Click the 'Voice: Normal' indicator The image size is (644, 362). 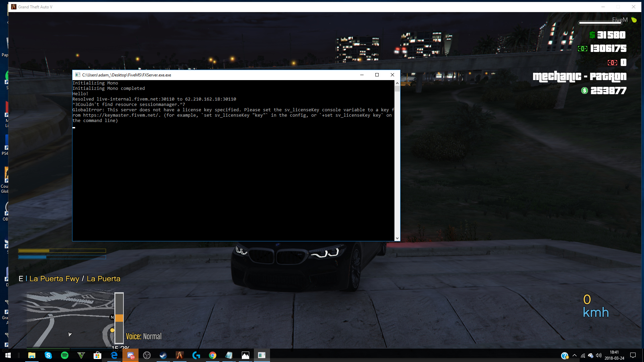point(144,336)
